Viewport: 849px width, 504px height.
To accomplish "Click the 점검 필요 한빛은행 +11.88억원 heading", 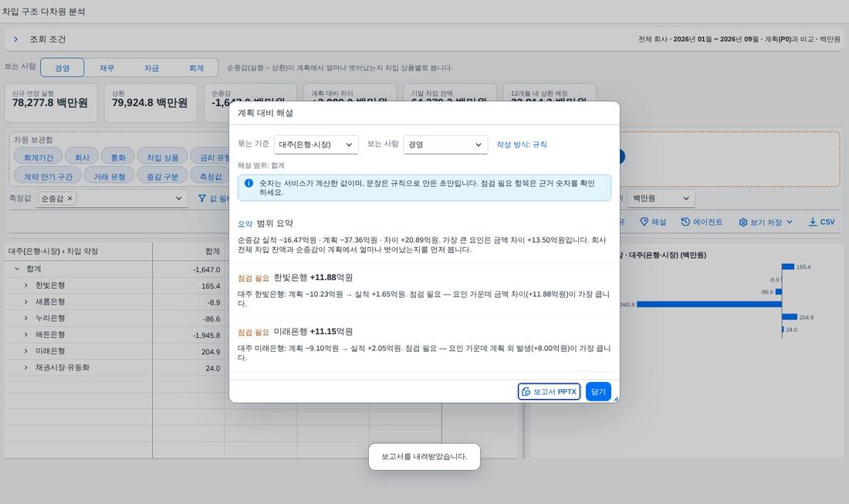I will tap(295, 278).
